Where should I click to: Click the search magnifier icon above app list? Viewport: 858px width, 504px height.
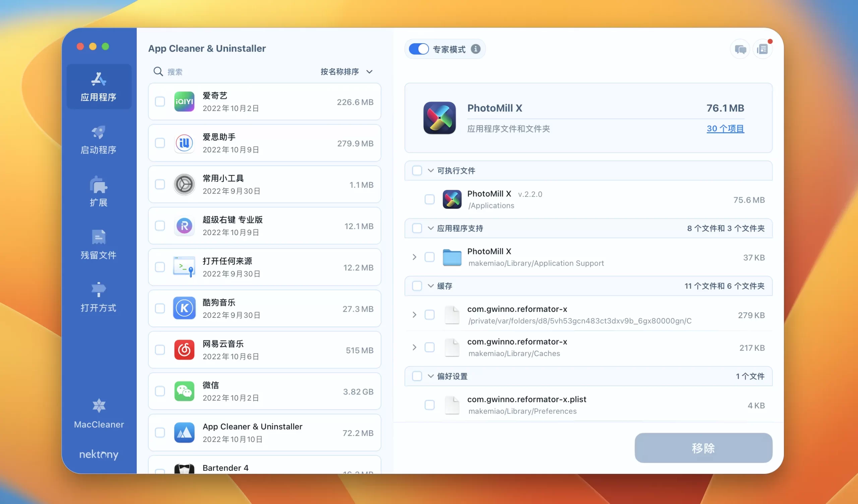(x=158, y=71)
